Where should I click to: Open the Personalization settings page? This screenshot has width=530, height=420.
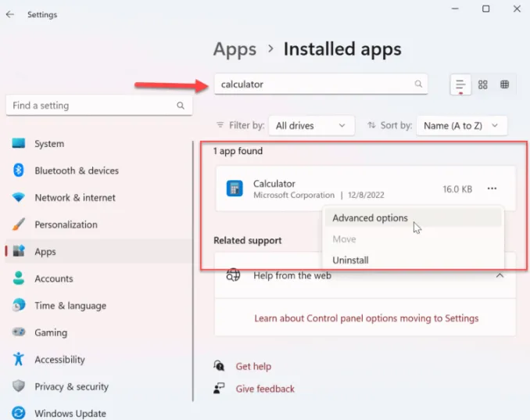point(66,224)
